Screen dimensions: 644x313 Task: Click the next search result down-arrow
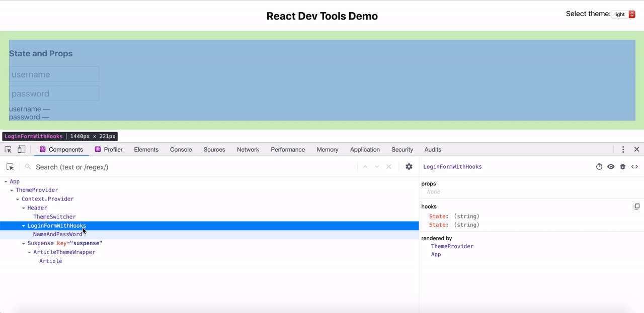(x=377, y=166)
